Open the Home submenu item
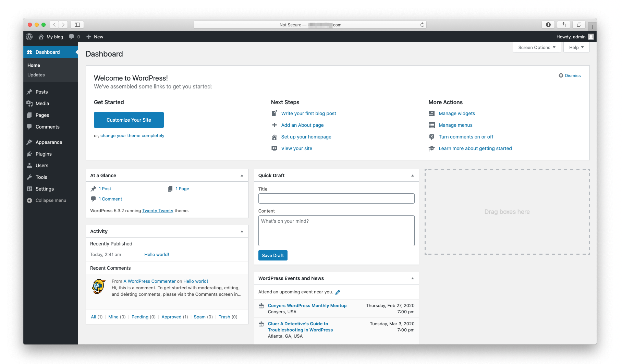Screen dimensions: 622x364 pyautogui.click(x=34, y=65)
